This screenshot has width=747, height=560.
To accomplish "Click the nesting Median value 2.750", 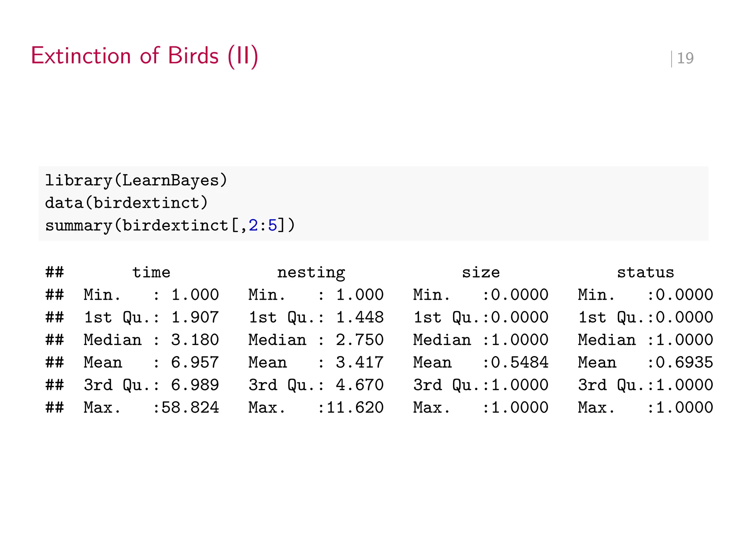I will (360, 340).
